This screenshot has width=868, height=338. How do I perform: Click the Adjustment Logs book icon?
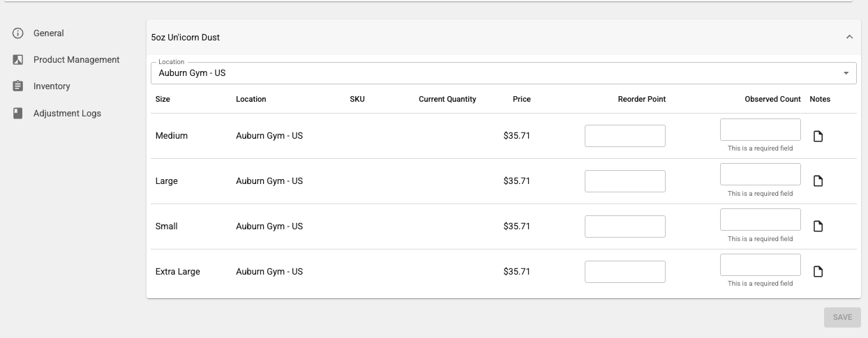tap(18, 113)
